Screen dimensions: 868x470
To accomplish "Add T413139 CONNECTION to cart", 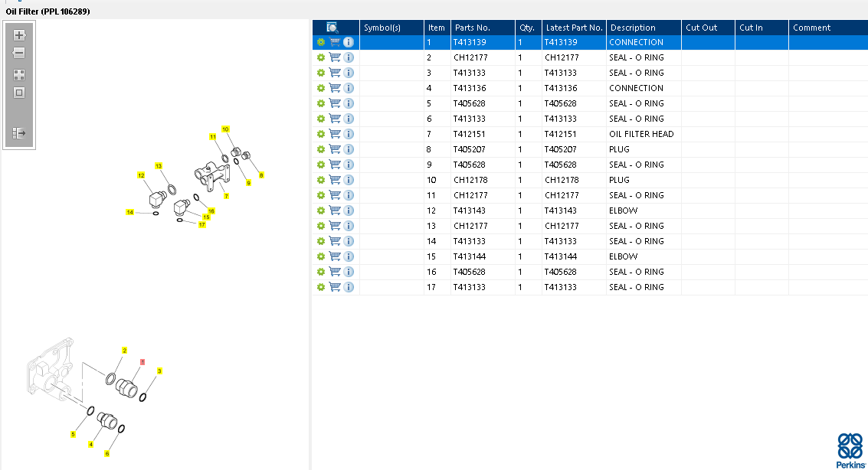I will click(335, 42).
